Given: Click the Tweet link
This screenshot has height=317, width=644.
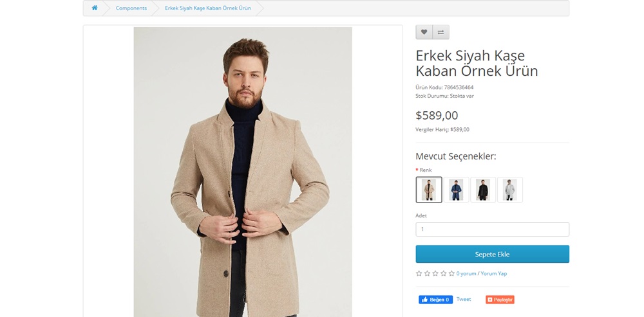Looking at the screenshot, I should [464, 300].
